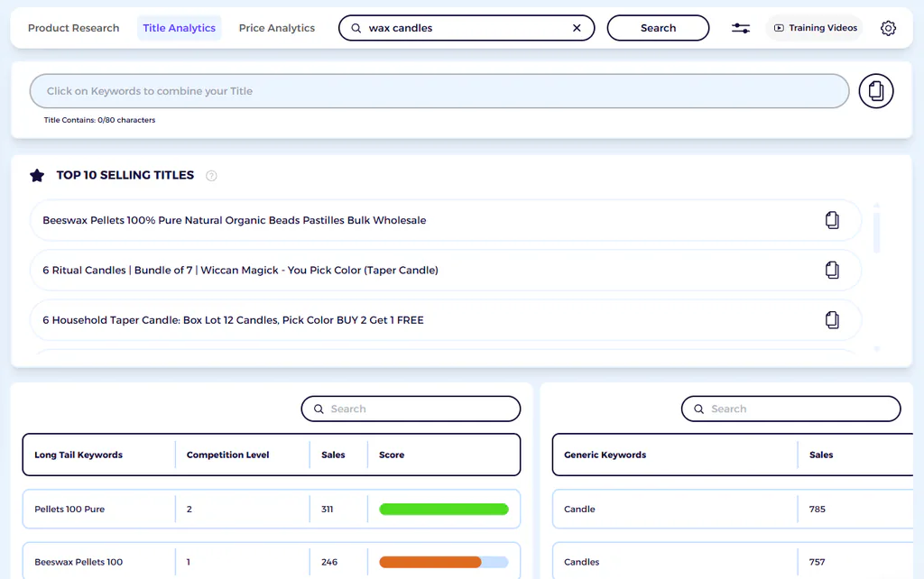
Task: Add generic keyword Candle to title
Action: pyautogui.click(x=579, y=509)
